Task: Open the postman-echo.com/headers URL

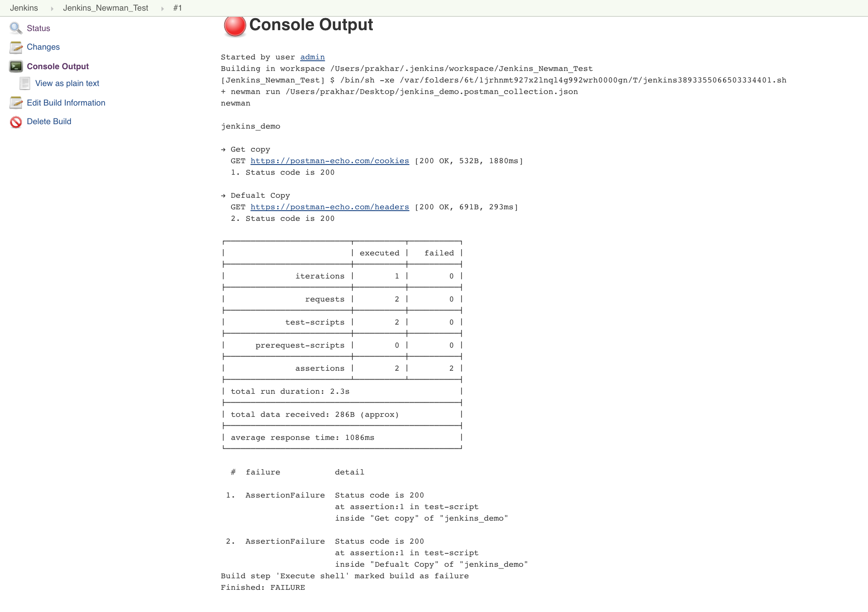Action: click(x=329, y=207)
